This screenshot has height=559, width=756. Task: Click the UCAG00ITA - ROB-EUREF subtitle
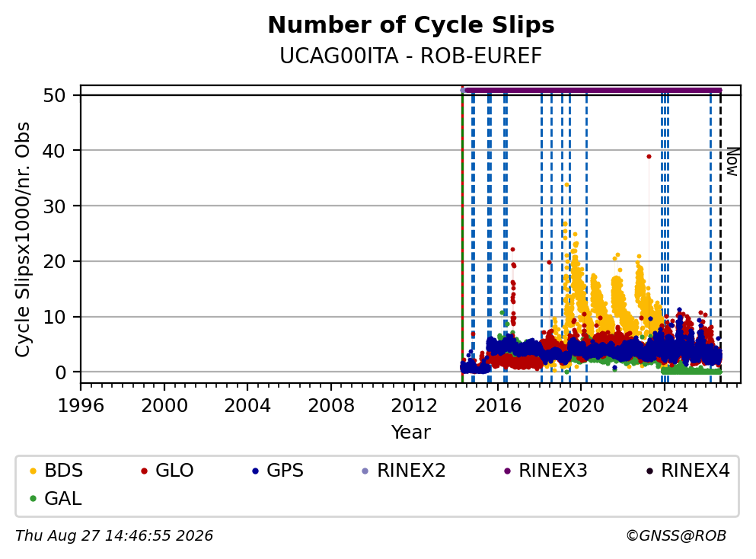point(411,56)
